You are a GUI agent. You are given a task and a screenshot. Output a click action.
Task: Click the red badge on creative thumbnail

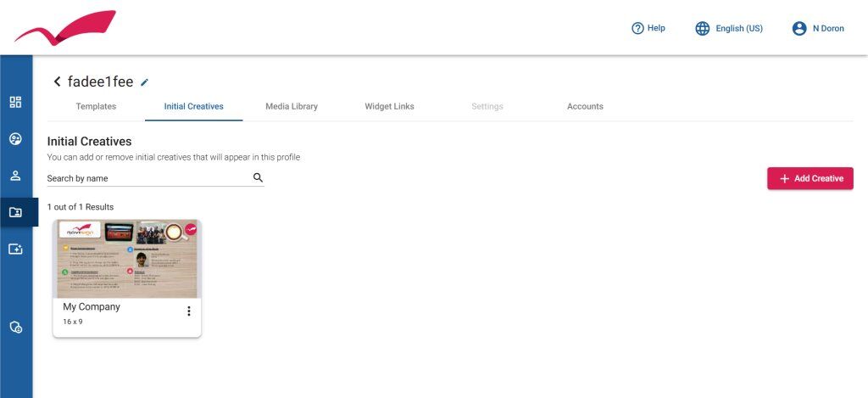pos(190,230)
